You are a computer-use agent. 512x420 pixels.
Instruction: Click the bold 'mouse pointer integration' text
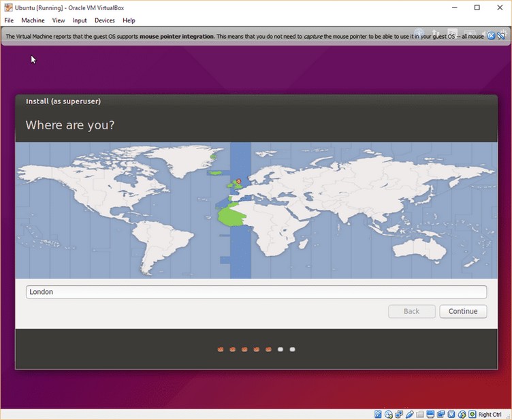pyautogui.click(x=177, y=36)
